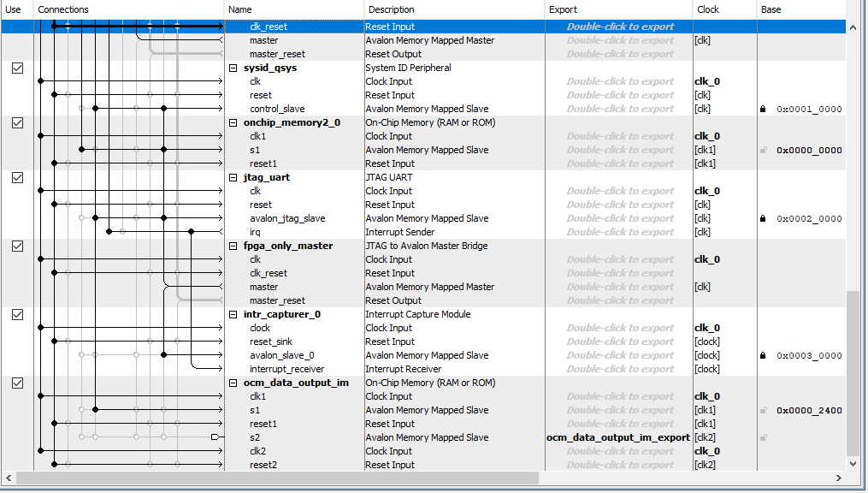Screen dimensions: 868x493
Task: Select the clk2 interface row
Action: coord(257,451)
